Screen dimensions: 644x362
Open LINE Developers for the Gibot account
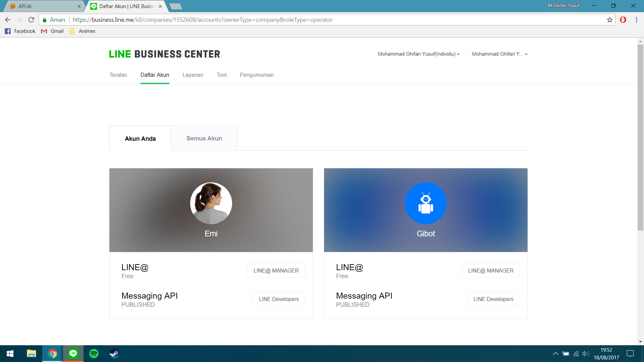pyautogui.click(x=493, y=299)
